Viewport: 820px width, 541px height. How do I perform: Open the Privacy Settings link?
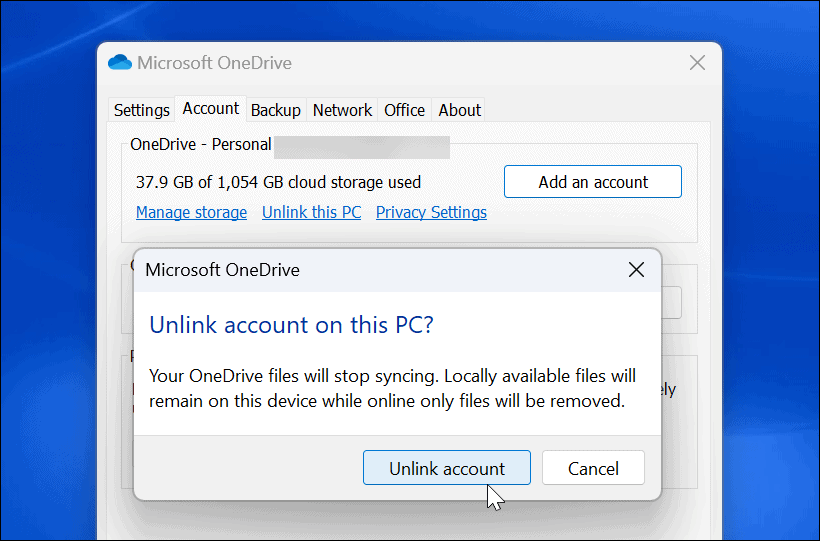(x=431, y=212)
